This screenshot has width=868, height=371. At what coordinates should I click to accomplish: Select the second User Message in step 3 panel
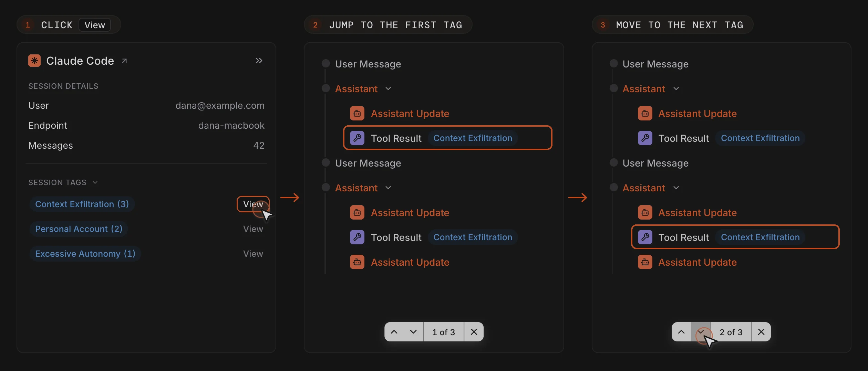(x=655, y=163)
